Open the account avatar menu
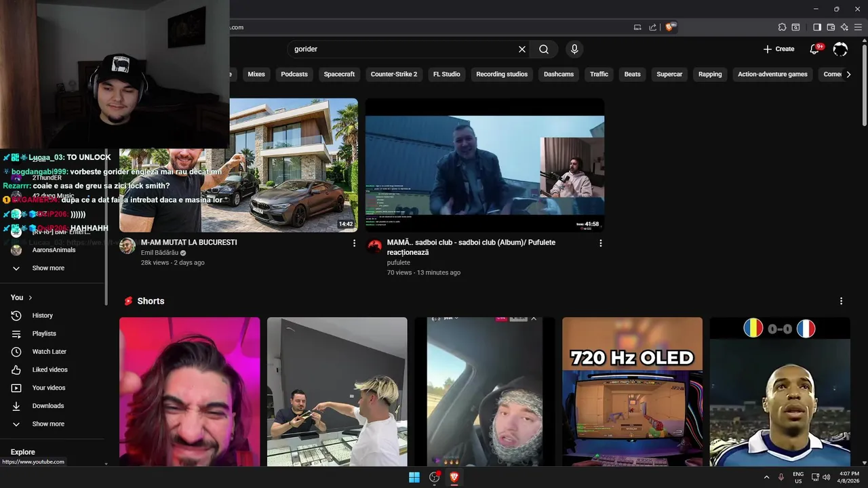Screen dimensions: 868x488 click(x=840, y=49)
